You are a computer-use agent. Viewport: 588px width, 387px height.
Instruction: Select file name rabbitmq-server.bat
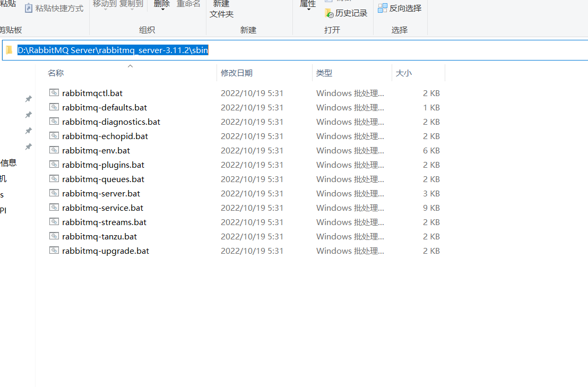point(101,193)
